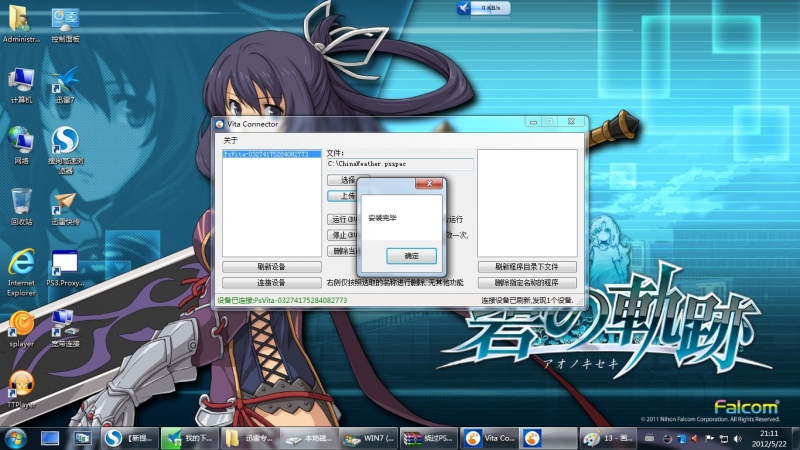
Task: Open the 迅雷7 desktop shortcut
Action: pos(65,85)
